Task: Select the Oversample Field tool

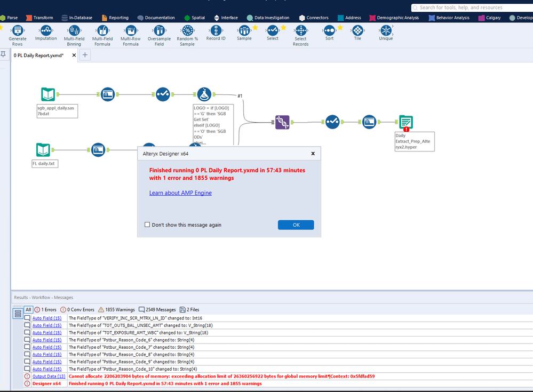Action: point(159,35)
